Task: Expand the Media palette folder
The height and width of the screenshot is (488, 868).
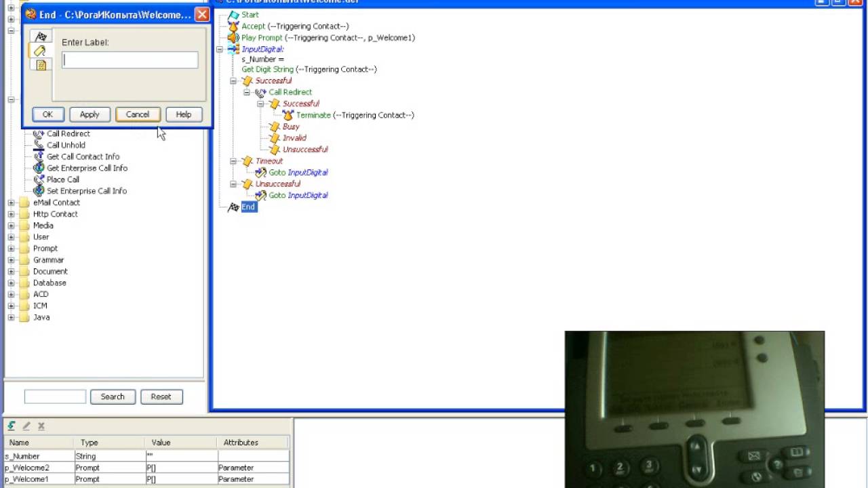Action: click(11, 226)
